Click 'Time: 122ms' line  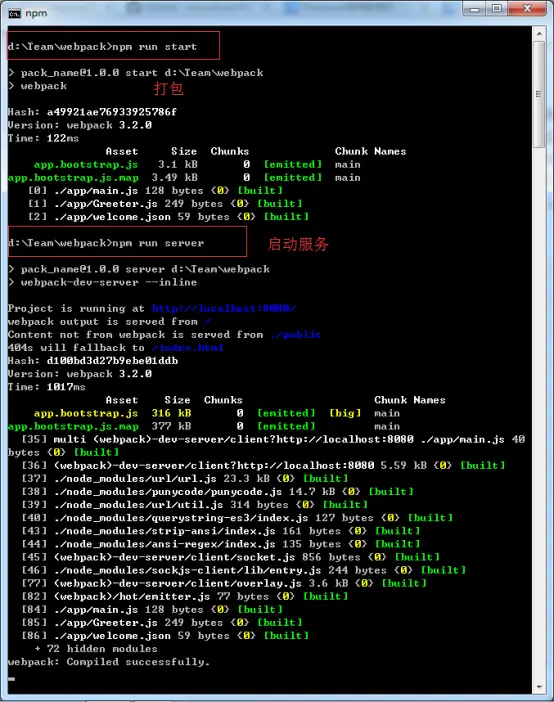pyautogui.click(x=43, y=138)
